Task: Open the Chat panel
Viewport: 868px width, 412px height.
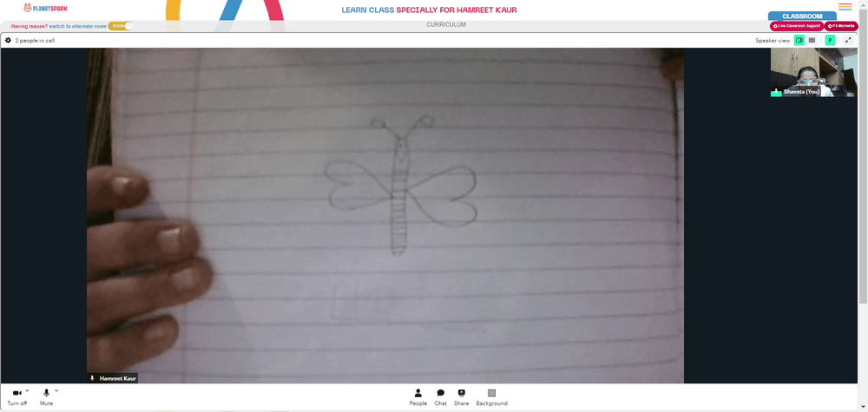Action: click(x=441, y=397)
